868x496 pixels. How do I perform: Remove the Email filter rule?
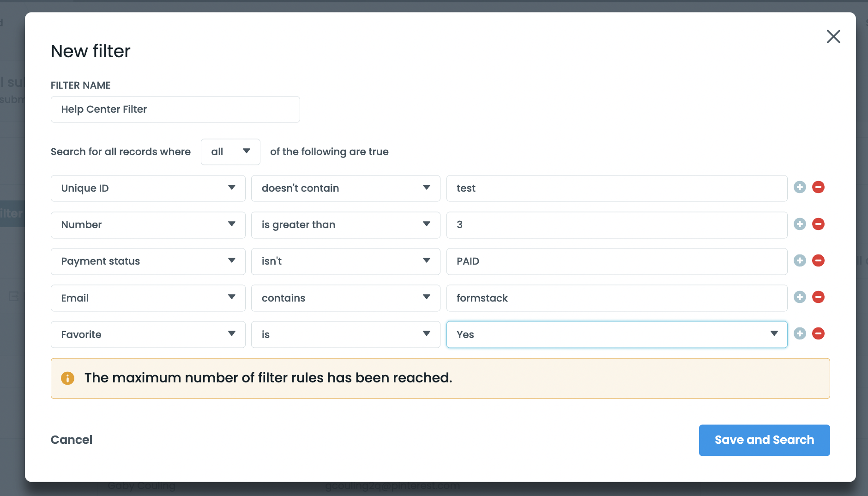point(818,297)
